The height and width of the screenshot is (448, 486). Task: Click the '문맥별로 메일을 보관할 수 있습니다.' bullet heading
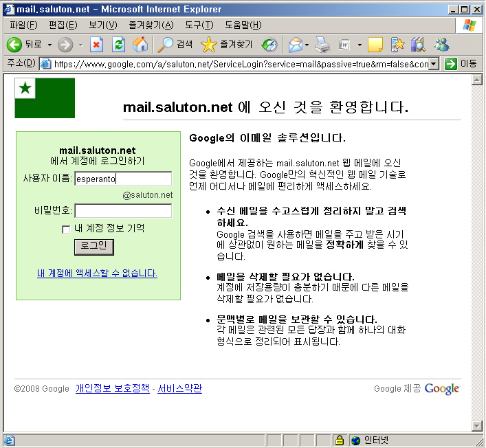(297, 319)
